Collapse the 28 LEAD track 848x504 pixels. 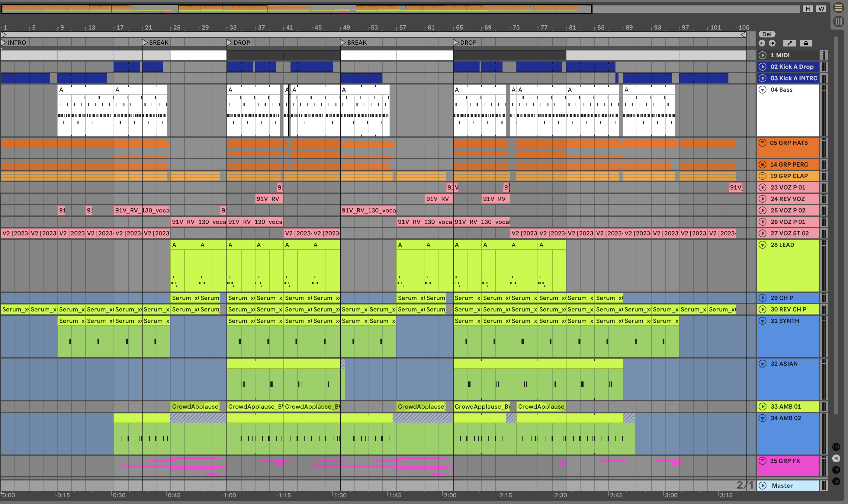click(x=762, y=245)
